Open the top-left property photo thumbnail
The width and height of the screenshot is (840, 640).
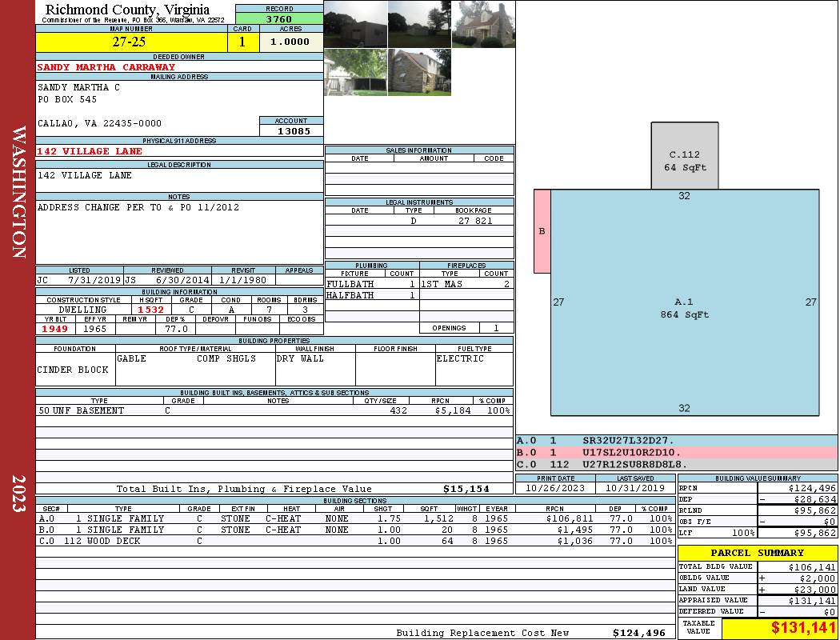tap(355, 24)
